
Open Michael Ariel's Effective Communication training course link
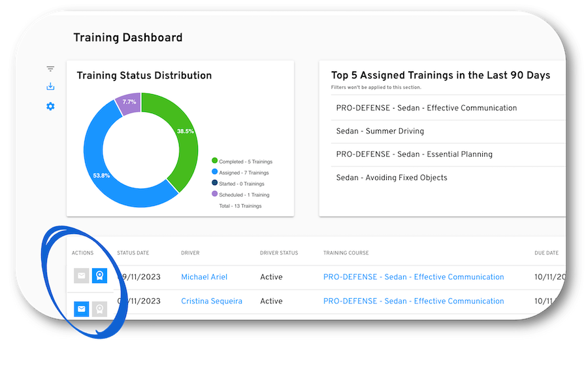pyautogui.click(x=413, y=277)
